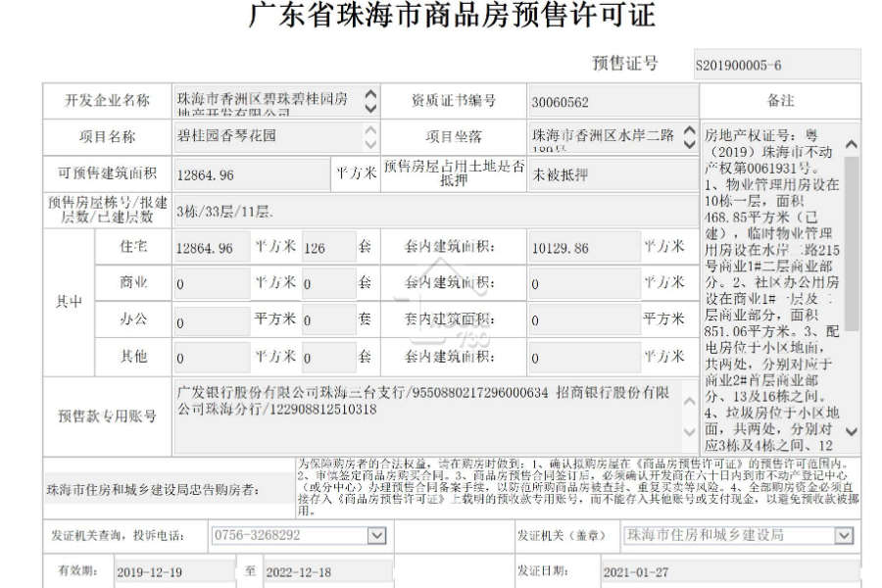Select the presale certificate number field
The image size is (882, 588).
(777, 65)
